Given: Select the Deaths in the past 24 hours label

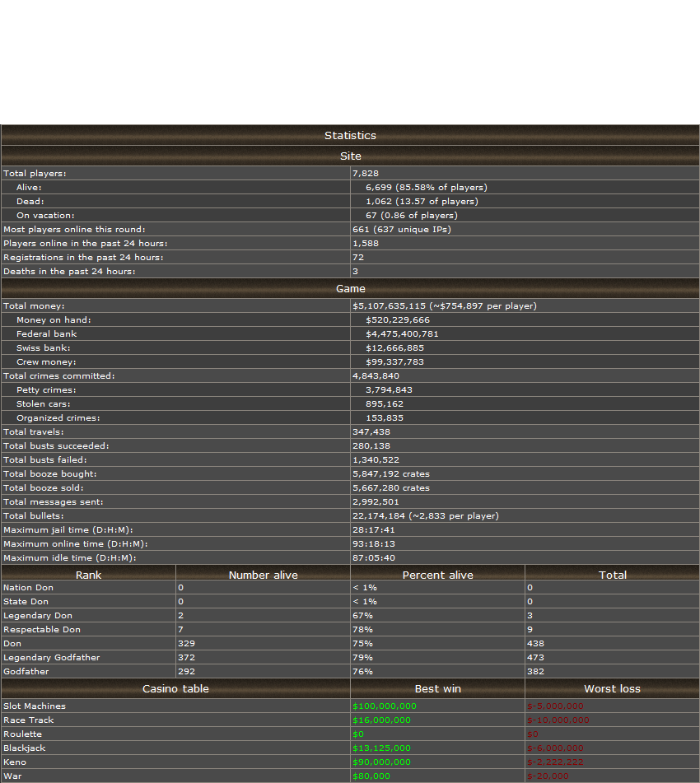Looking at the screenshot, I should [x=69, y=271].
